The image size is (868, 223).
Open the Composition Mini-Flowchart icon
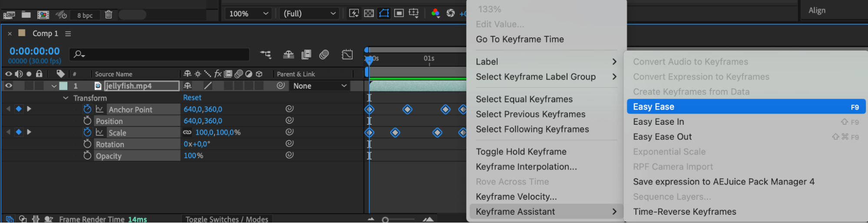pos(265,54)
